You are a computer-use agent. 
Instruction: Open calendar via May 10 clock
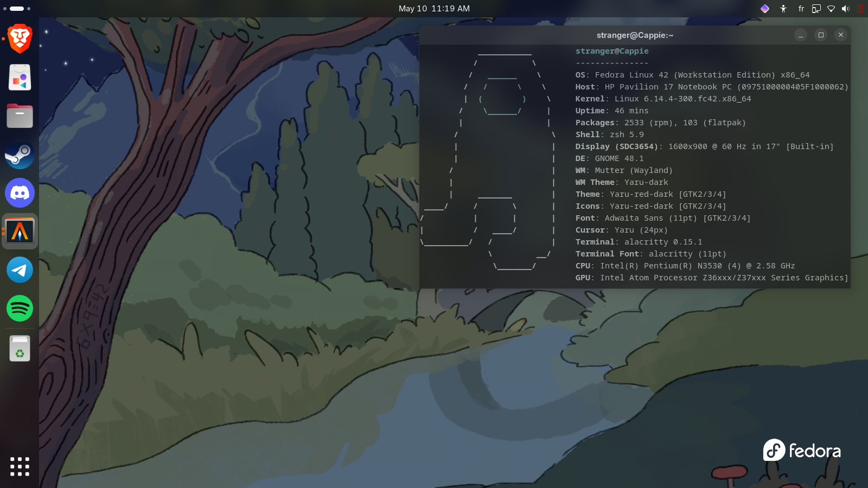click(x=434, y=9)
